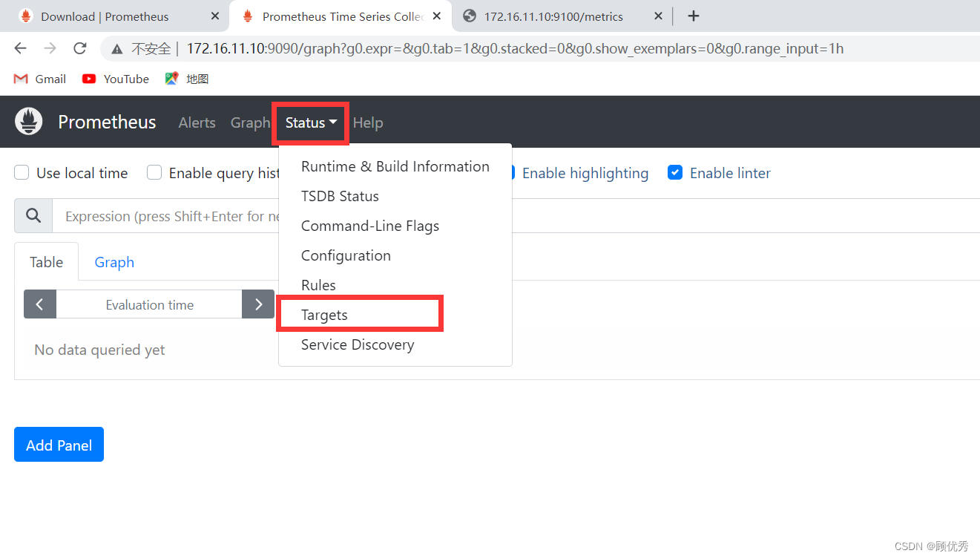Step forward evaluation time with right chevron
Image resolution: width=980 pixels, height=559 pixels.
pyautogui.click(x=257, y=304)
